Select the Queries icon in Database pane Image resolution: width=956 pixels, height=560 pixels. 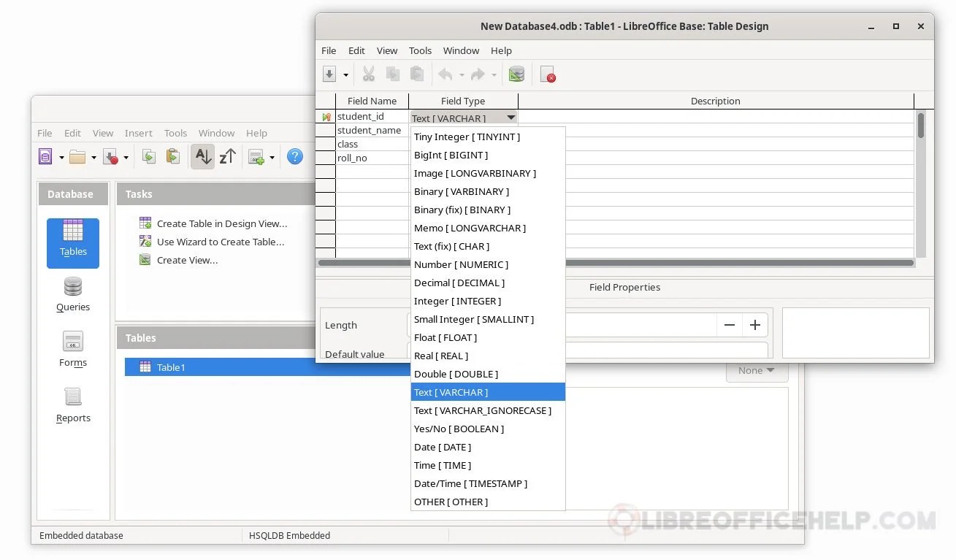pos(73,294)
